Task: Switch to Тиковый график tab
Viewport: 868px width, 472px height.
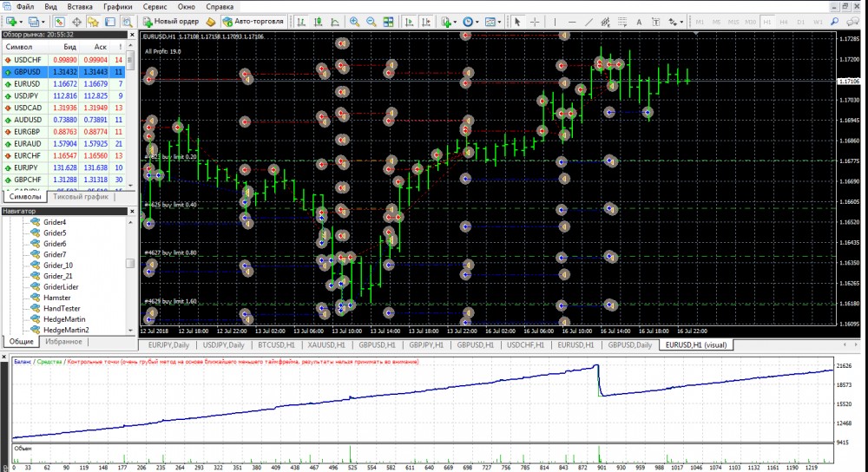Action: (x=81, y=196)
